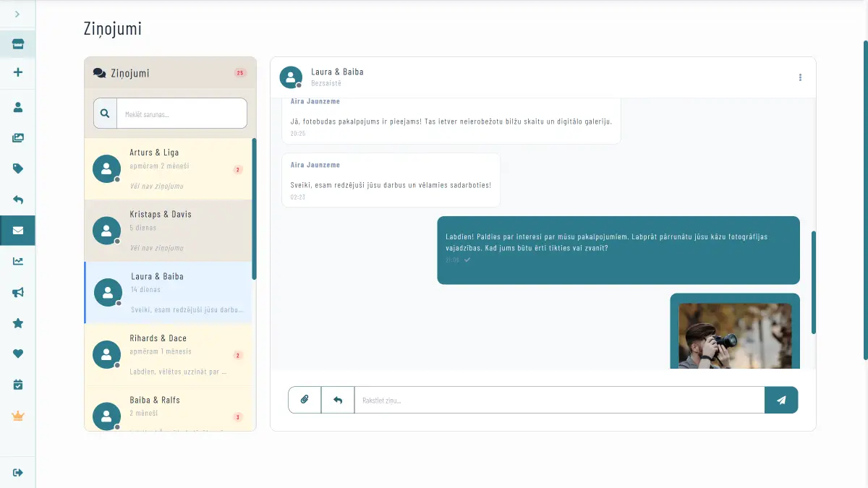Click the magnifier search icon in conversations panel

(x=105, y=114)
